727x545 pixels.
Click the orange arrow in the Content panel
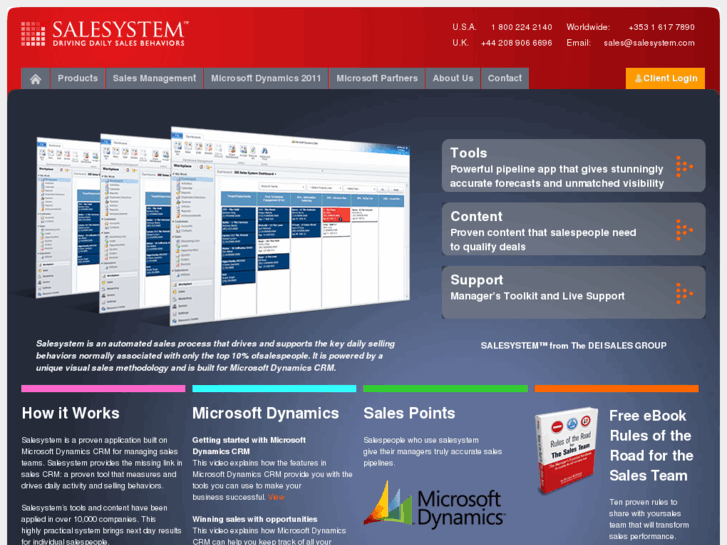pos(684,230)
